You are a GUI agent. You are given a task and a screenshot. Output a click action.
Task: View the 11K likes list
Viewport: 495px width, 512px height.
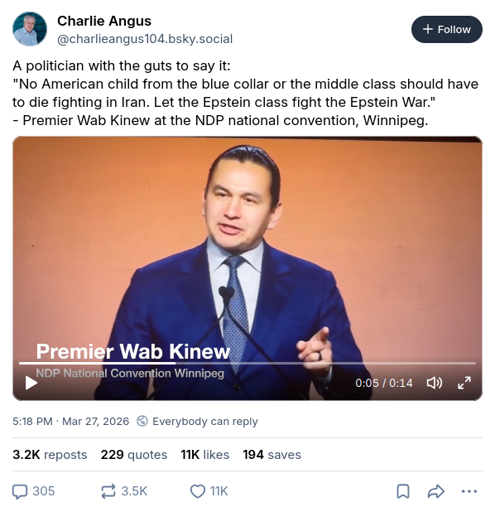(205, 455)
